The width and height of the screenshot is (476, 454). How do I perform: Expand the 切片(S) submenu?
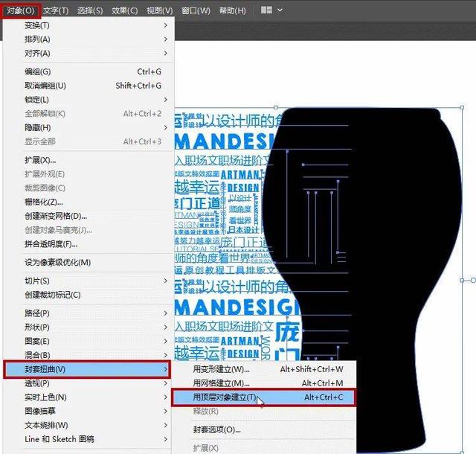click(88, 281)
